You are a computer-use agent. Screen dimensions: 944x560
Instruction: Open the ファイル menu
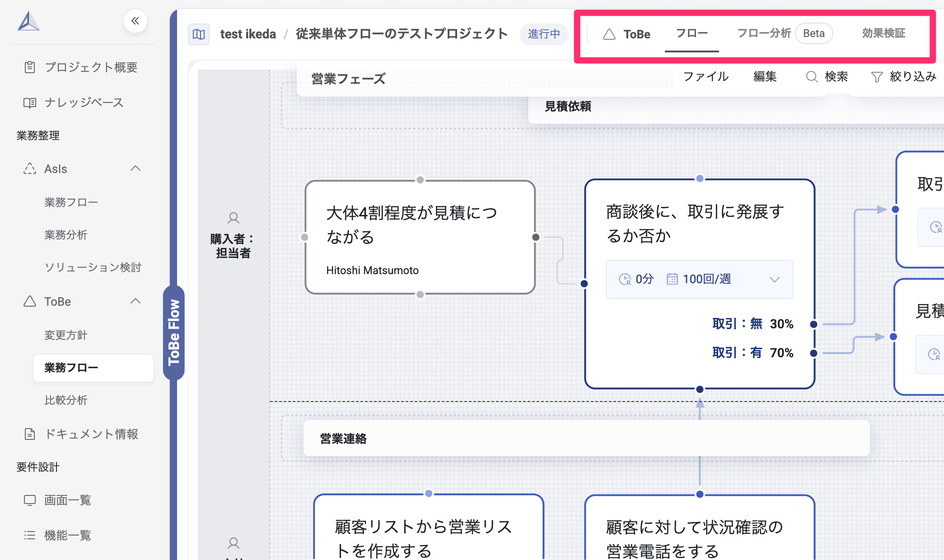[706, 77]
